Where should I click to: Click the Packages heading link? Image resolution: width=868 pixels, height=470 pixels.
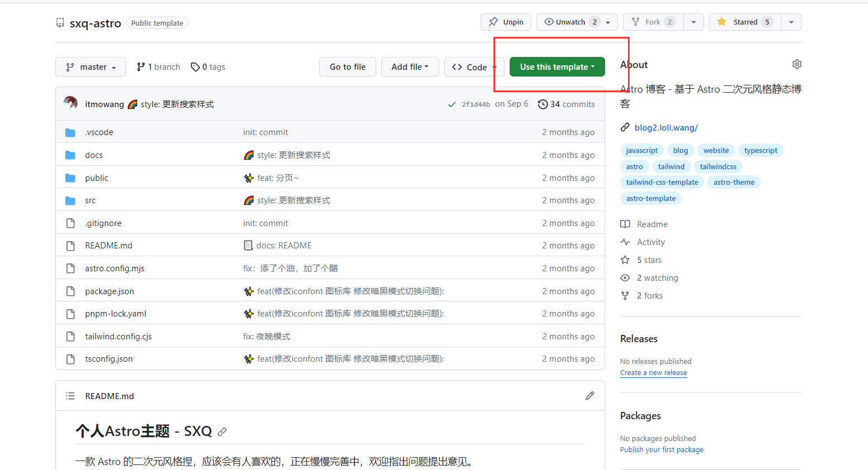point(640,416)
